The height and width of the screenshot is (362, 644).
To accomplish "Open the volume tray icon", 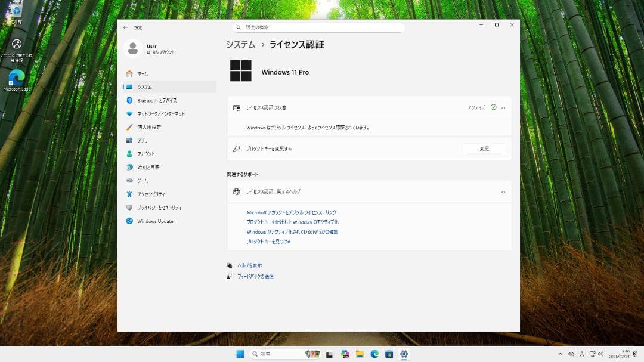I will point(601,354).
